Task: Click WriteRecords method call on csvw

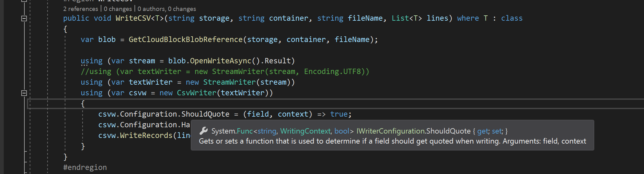Action: [x=146, y=136]
